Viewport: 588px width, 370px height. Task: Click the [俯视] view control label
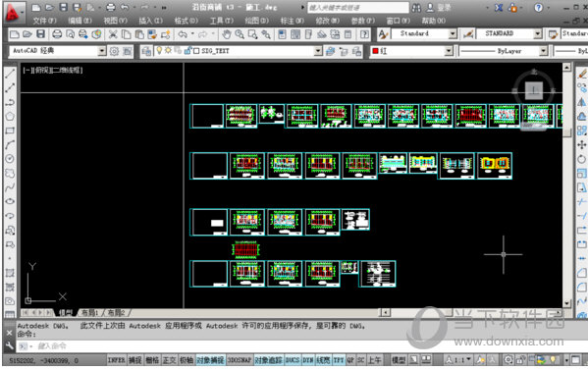[42, 70]
